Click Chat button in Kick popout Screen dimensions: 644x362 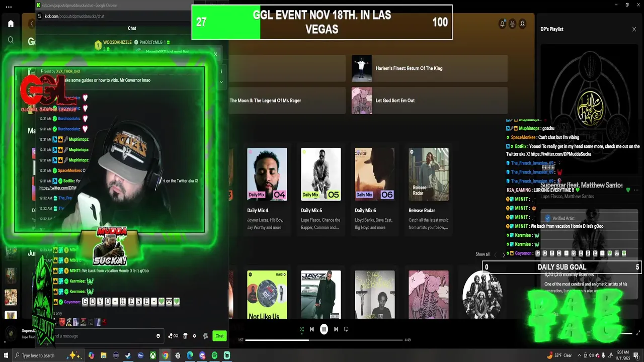219,336
